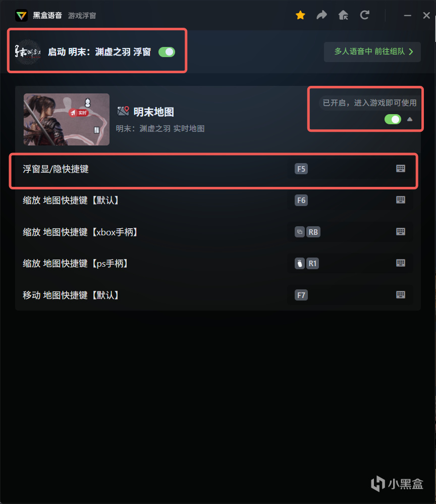436x504 pixels.
Task: Click keyboard icon in the xbox手柄 row
Action: [x=400, y=231]
